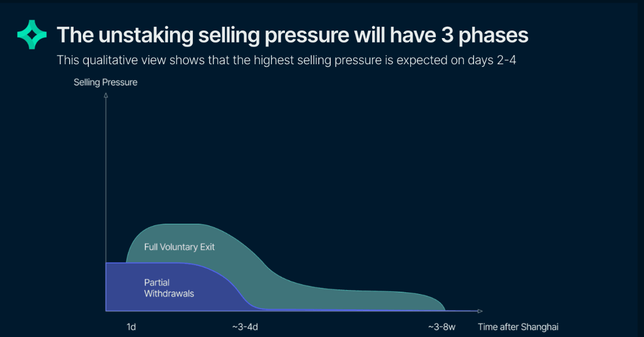Viewport: 644px width, 337px height.
Task: Select the "~3-8w" tick label
Action: coord(441,327)
